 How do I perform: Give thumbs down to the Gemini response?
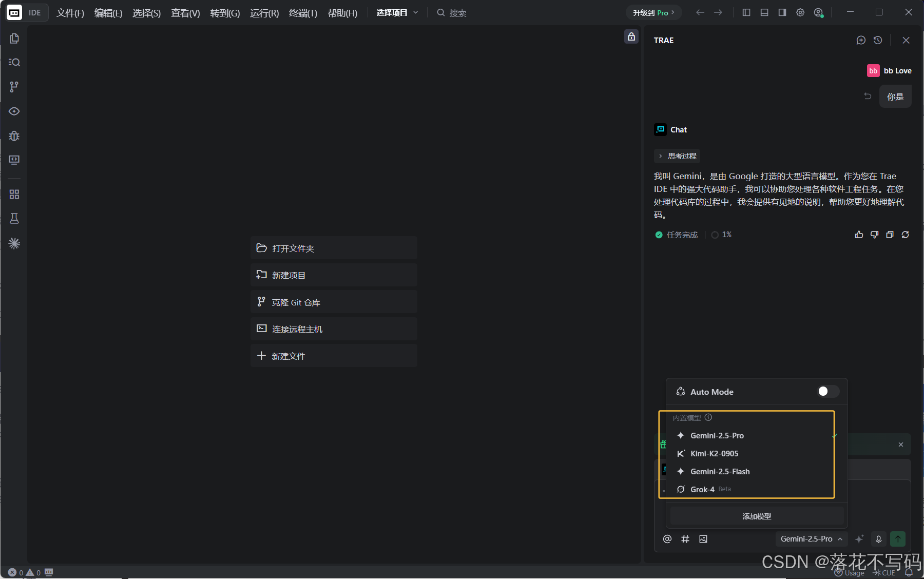pyautogui.click(x=874, y=235)
